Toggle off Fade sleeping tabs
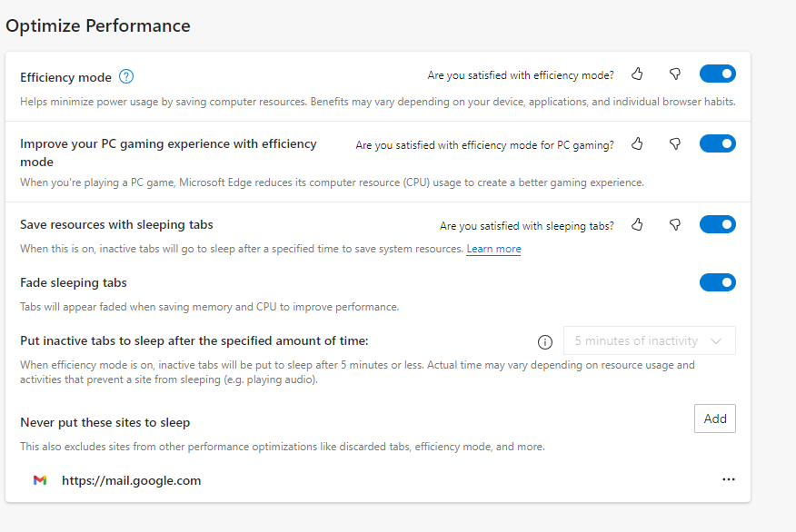 717,282
